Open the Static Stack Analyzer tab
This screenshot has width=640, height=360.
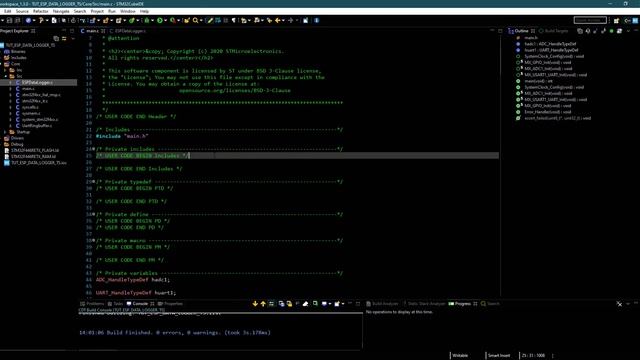pos(424,304)
